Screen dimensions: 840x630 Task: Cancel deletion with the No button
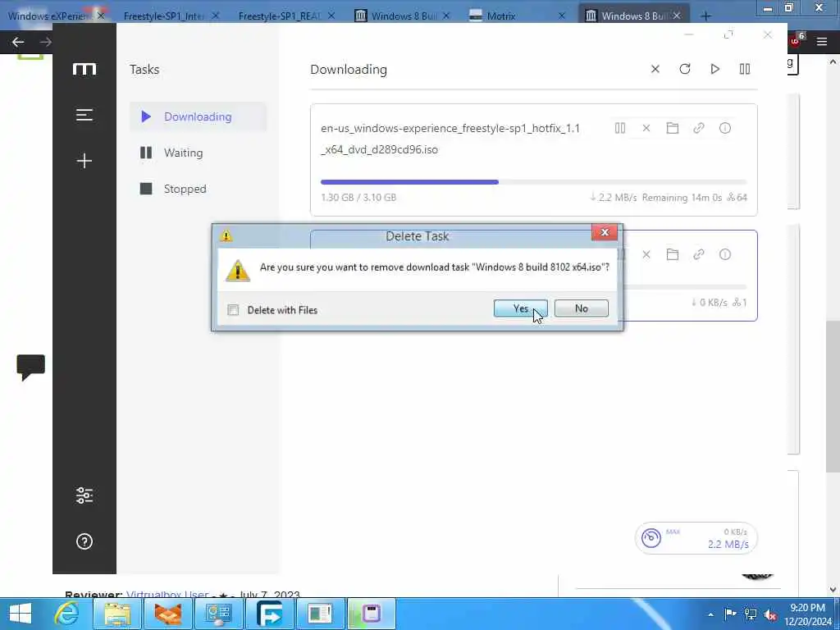tap(582, 308)
